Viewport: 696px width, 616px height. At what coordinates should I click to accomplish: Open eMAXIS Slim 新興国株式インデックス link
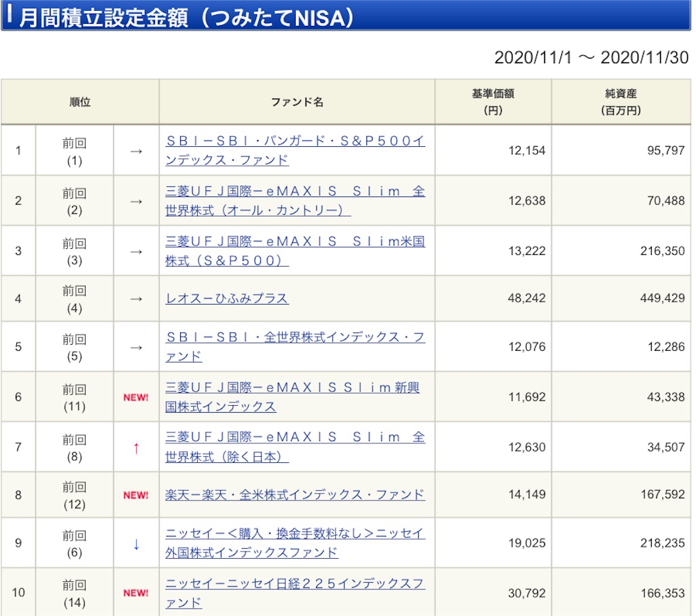pyautogui.click(x=292, y=396)
